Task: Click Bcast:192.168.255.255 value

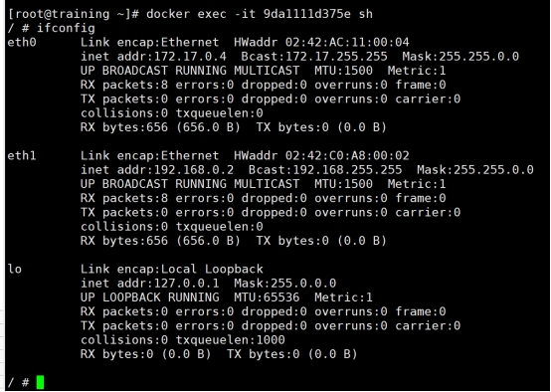Action: pos(325,170)
